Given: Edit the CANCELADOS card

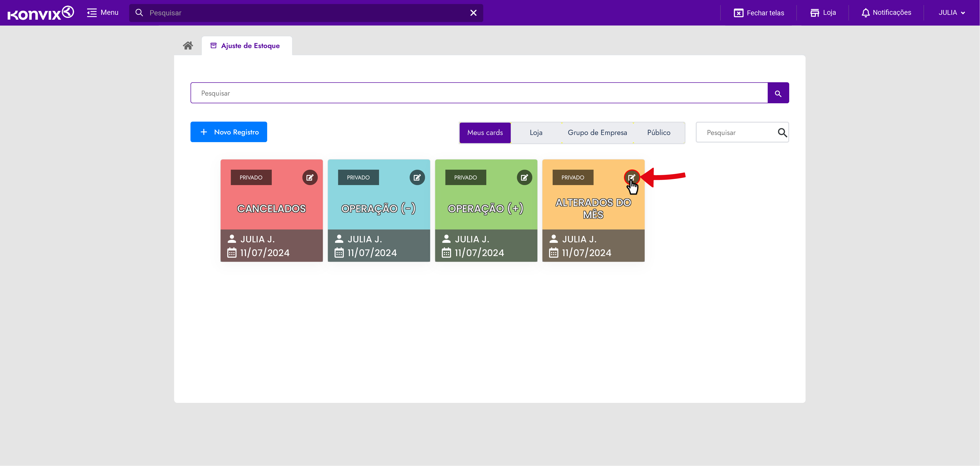Looking at the screenshot, I should tap(310, 177).
